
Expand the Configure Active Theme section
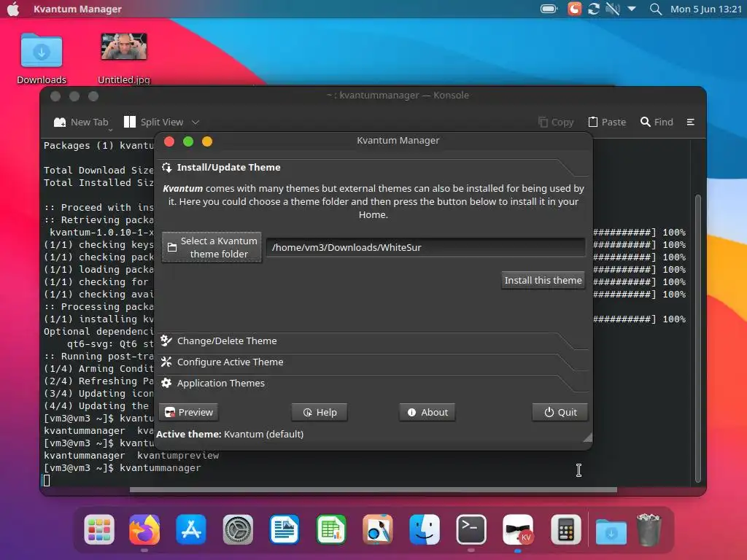pyautogui.click(x=373, y=362)
